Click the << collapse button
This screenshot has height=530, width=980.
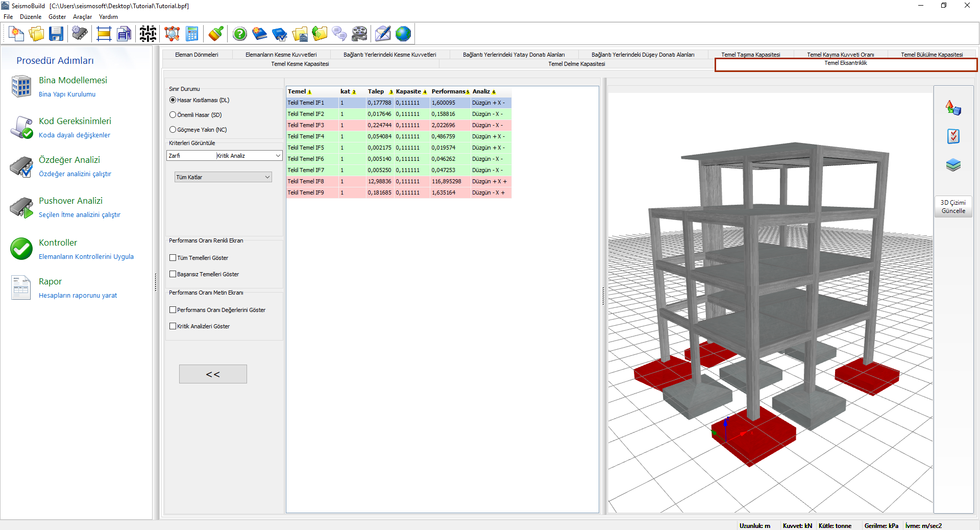tap(213, 374)
